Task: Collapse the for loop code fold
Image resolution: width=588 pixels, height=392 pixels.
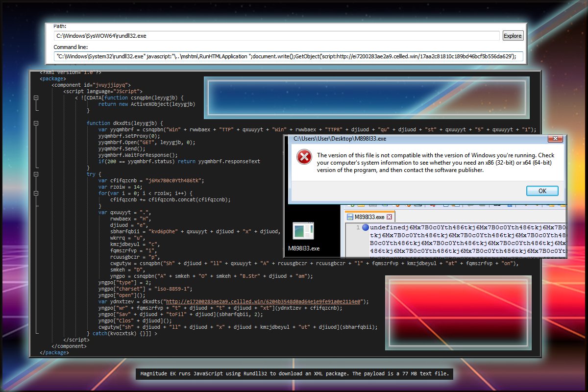Action: (36, 193)
